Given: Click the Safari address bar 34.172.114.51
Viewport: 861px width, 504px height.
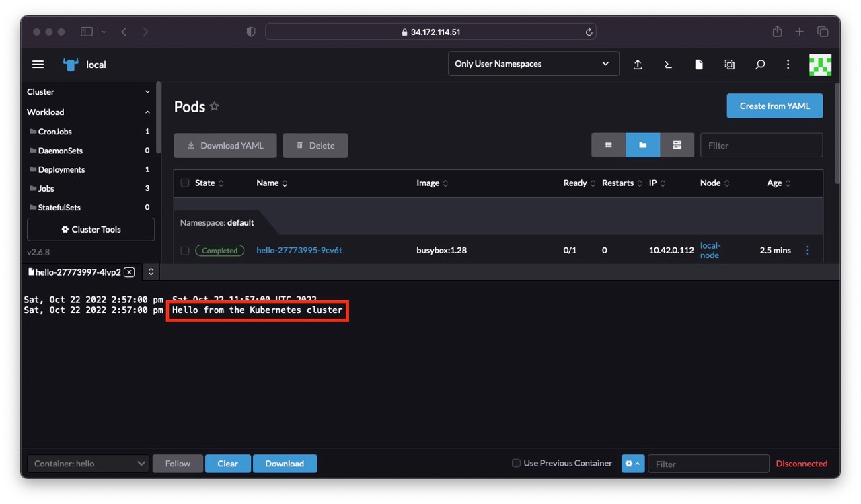Looking at the screenshot, I should [430, 32].
